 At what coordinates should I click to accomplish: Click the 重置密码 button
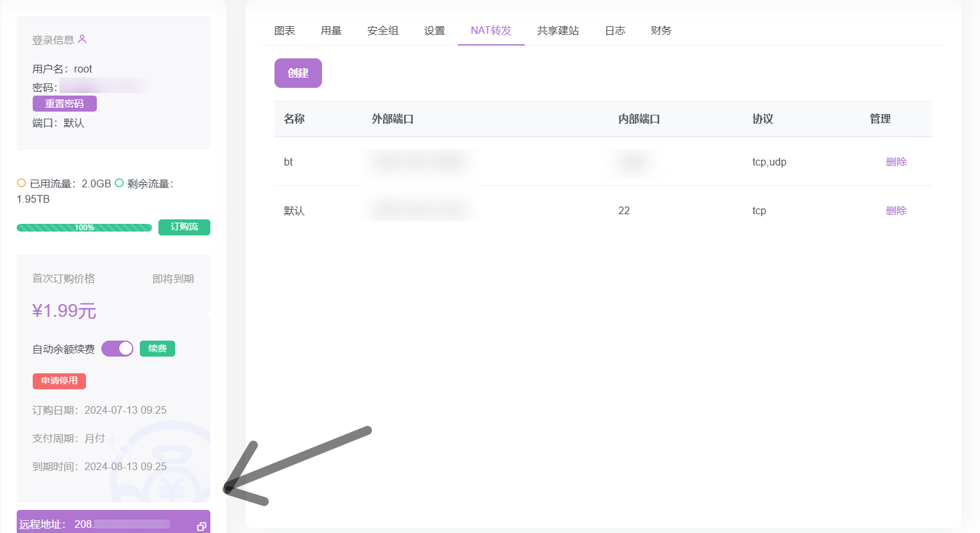pyautogui.click(x=65, y=103)
